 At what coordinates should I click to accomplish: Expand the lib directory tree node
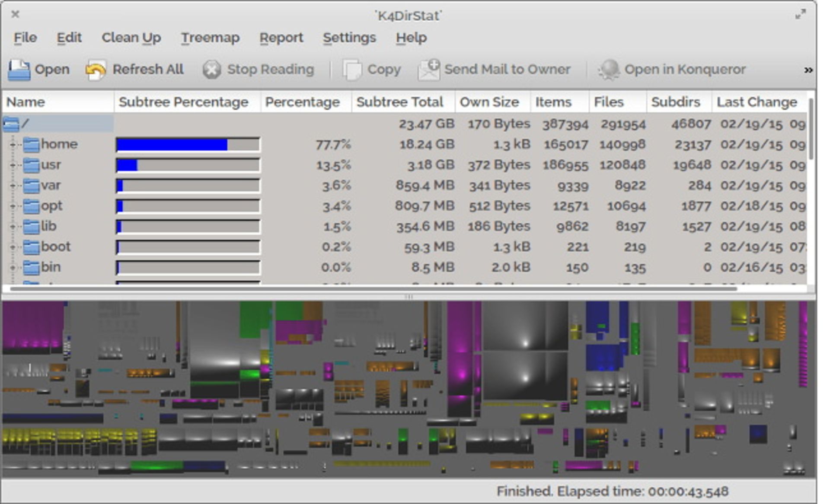click(13, 226)
